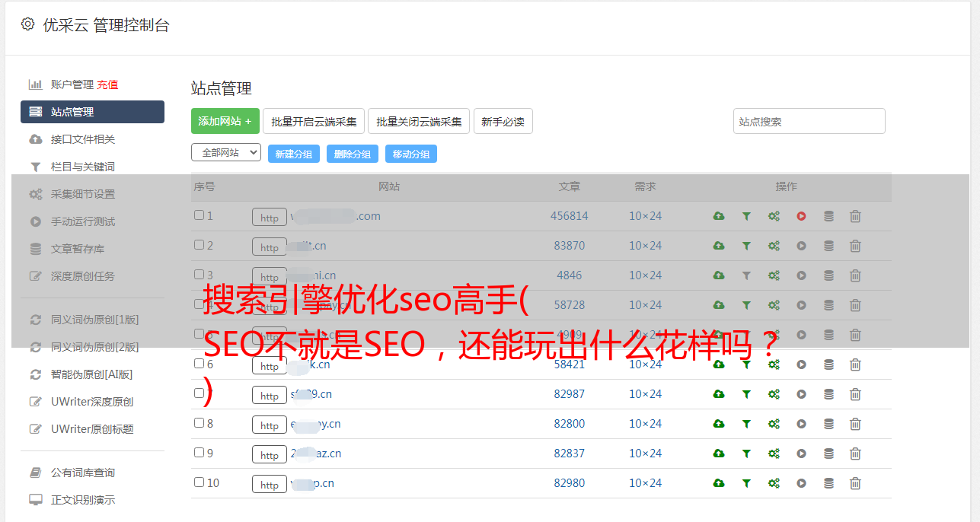Click the 删除分组 button
The height and width of the screenshot is (522, 980).
[x=353, y=154]
